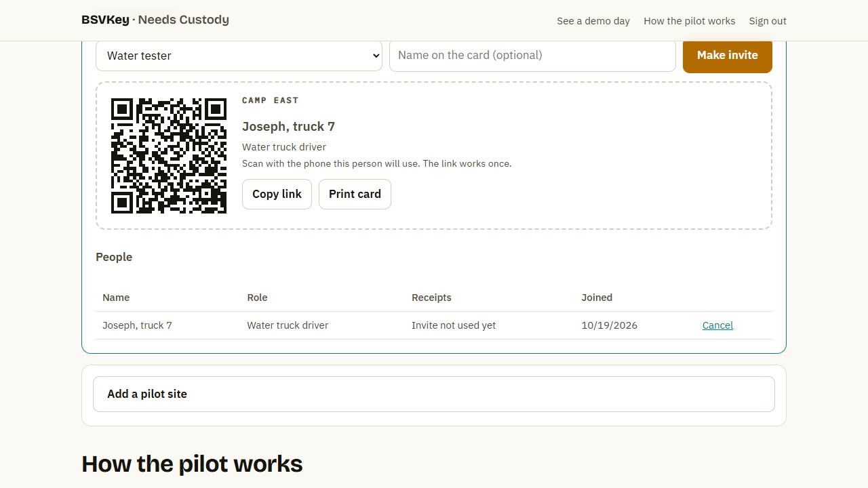Select the Receipts column header
The height and width of the screenshot is (488, 868).
click(431, 298)
